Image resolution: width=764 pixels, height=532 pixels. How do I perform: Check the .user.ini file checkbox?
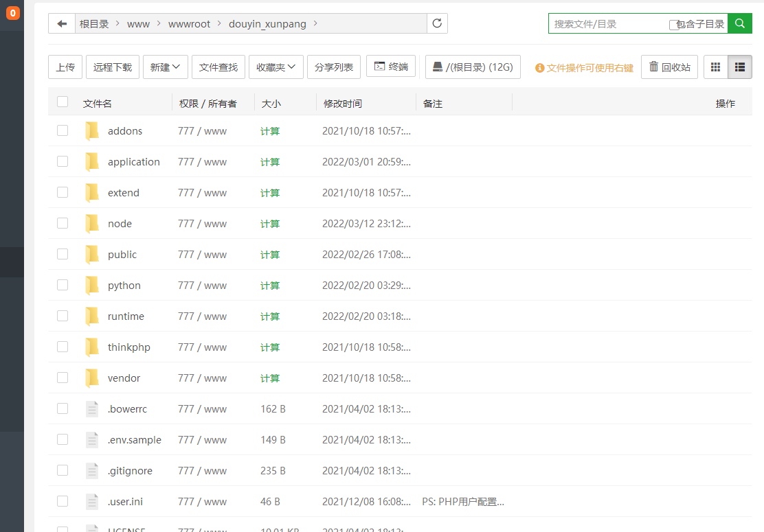pos(63,501)
